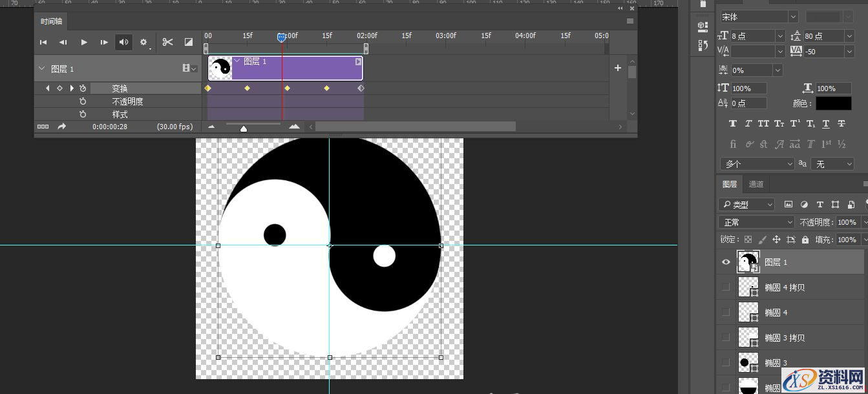Enable All Caps (TT) in Character panel

pyautogui.click(x=763, y=123)
